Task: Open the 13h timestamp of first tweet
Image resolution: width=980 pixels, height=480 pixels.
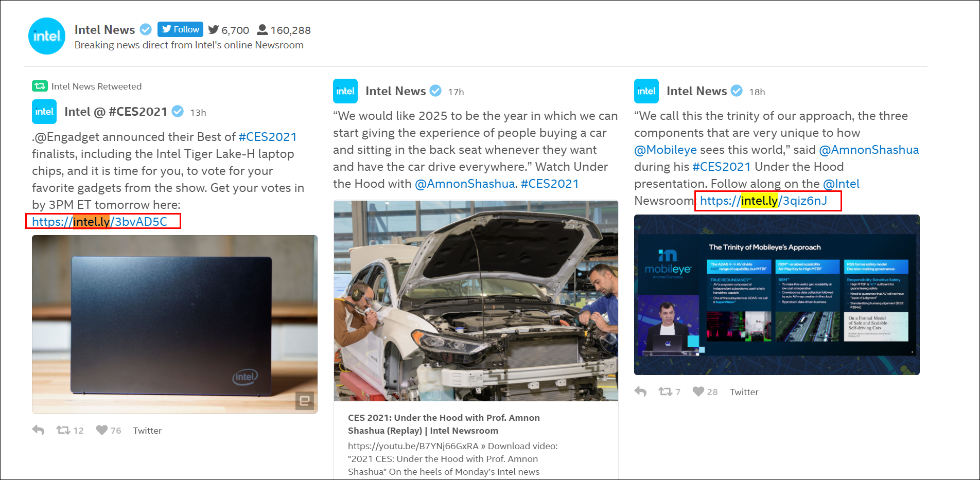Action: coord(198,113)
